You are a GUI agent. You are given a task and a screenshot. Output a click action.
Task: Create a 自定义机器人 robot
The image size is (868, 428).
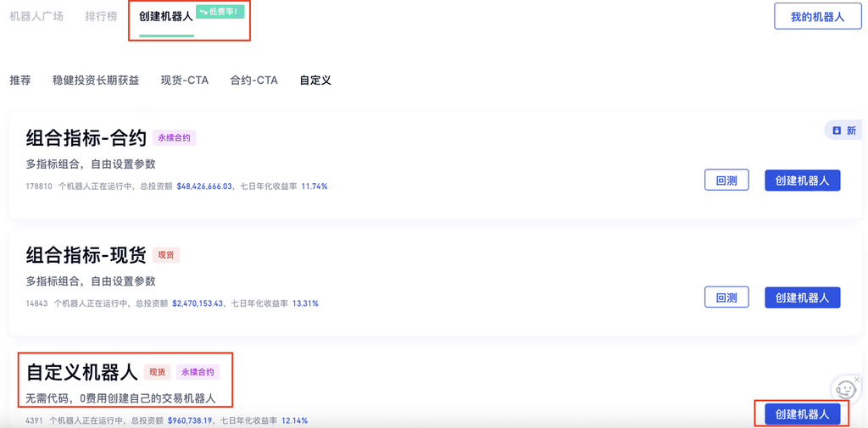tap(802, 414)
